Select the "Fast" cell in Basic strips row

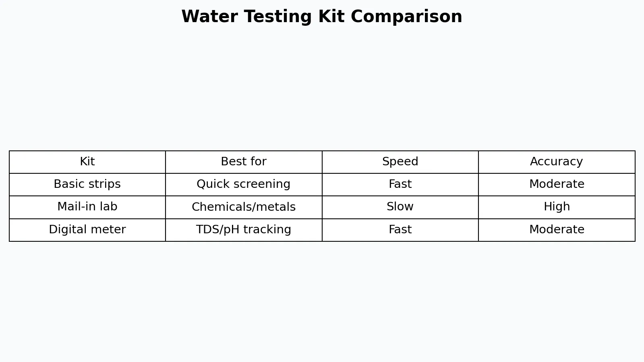pyautogui.click(x=400, y=184)
